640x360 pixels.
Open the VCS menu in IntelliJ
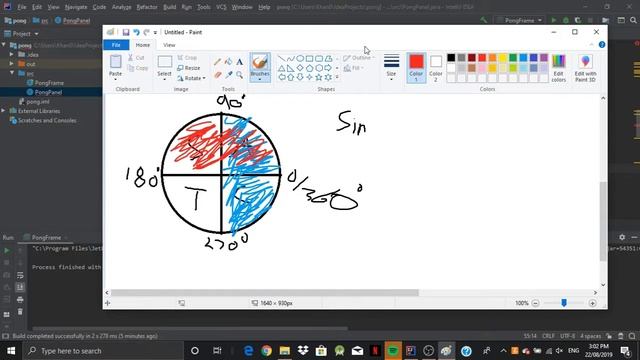[x=221, y=7]
